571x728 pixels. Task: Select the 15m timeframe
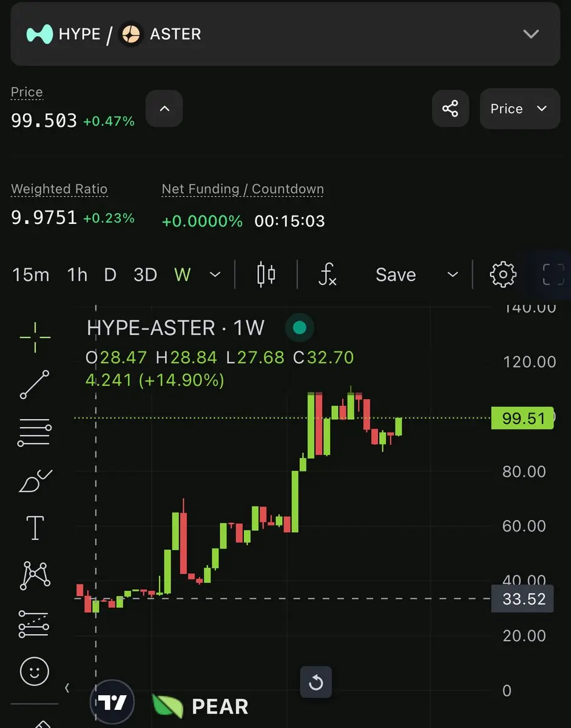(30, 275)
